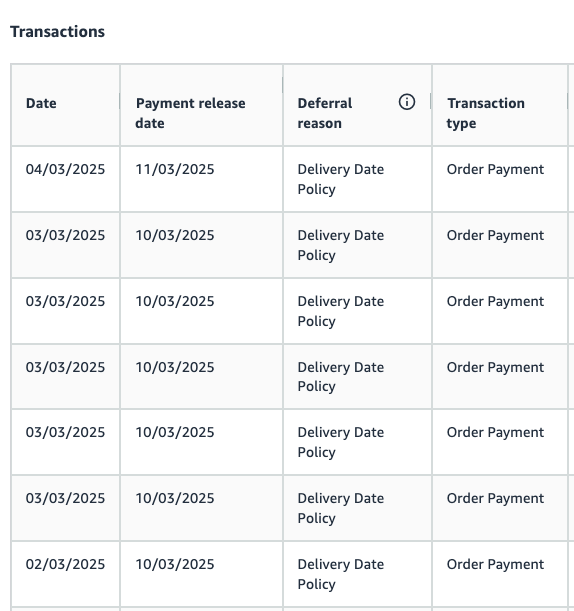574x611 pixels.
Task: Click Delivery Date Policy in the 04/03/2025 row
Action: point(341,179)
